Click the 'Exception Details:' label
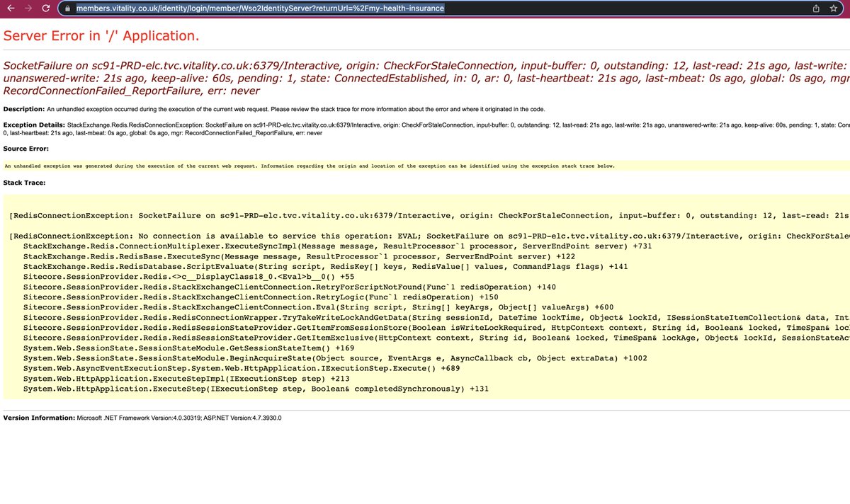 34,125
